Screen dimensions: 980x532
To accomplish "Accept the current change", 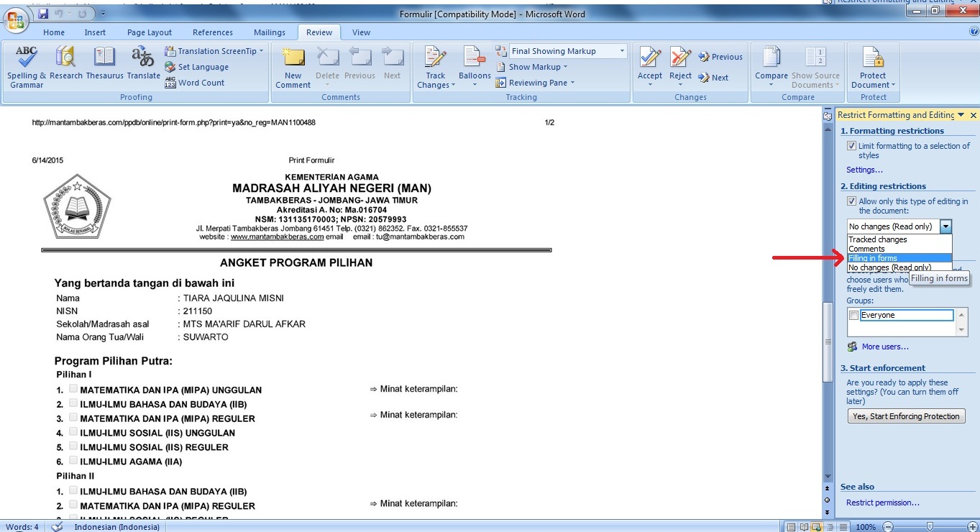I will (x=649, y=58).
